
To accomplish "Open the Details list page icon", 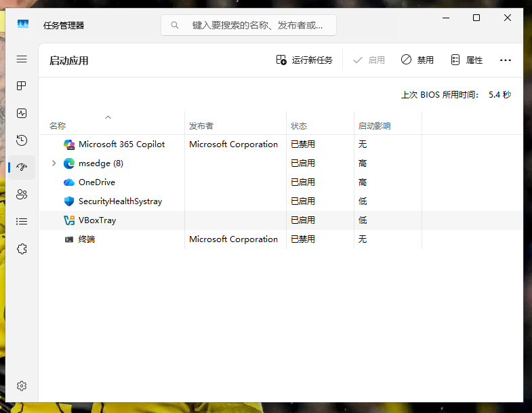I will [x=22, y=222].
